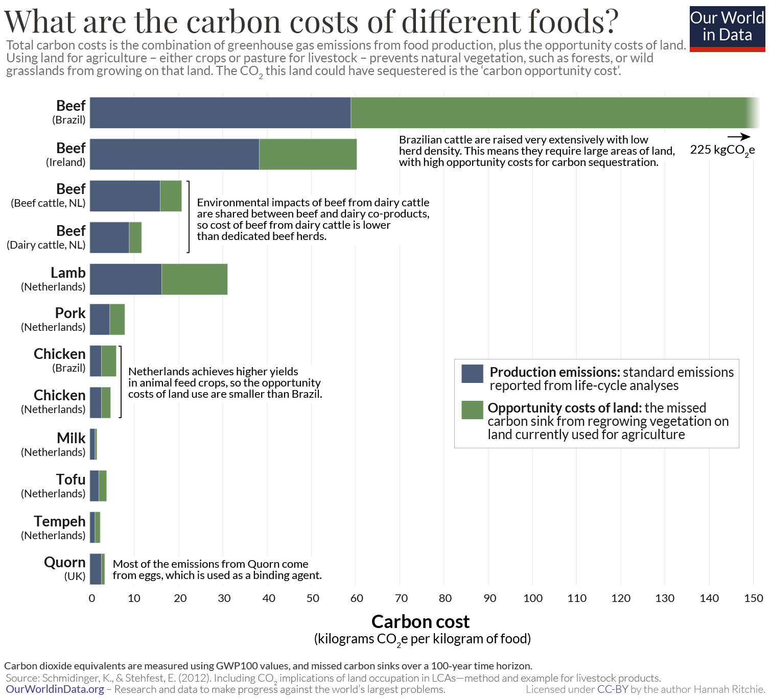Select the green segment of Beef (Ireland) bar
This screenshot has height=700, width=771.
click(308, 154)
